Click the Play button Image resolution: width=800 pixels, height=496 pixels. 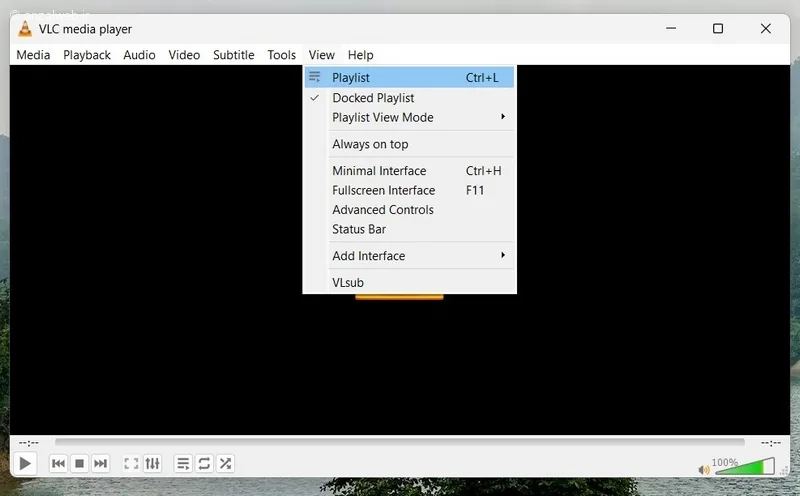[x=24, y=464]
